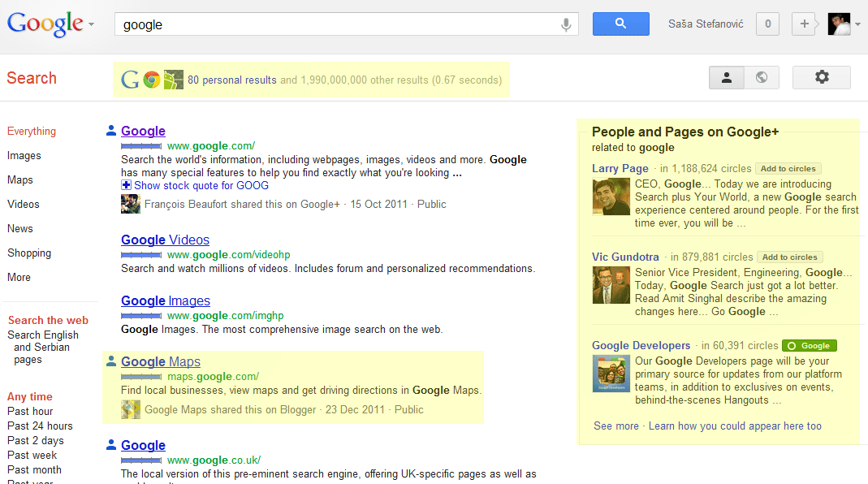Click the Android icon in personal results bar
Screen dimensions: 868x484
click(x=173, y=80)
